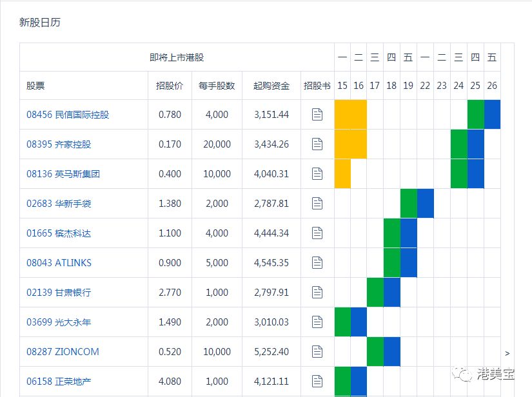View prospectus icon for 英马斯集团
This screenshot has width=532, height=397.
click(317, 174)
